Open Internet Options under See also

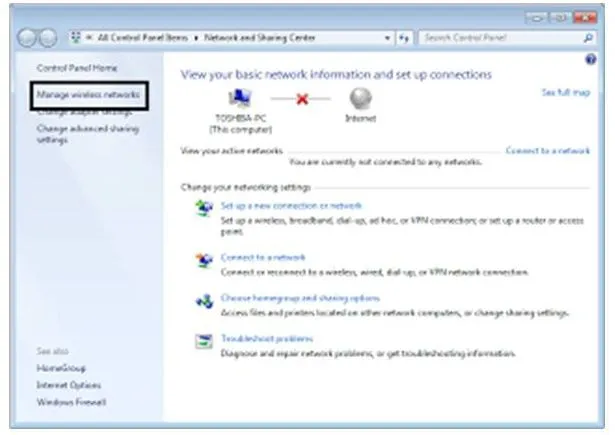(x=69, y=385)
